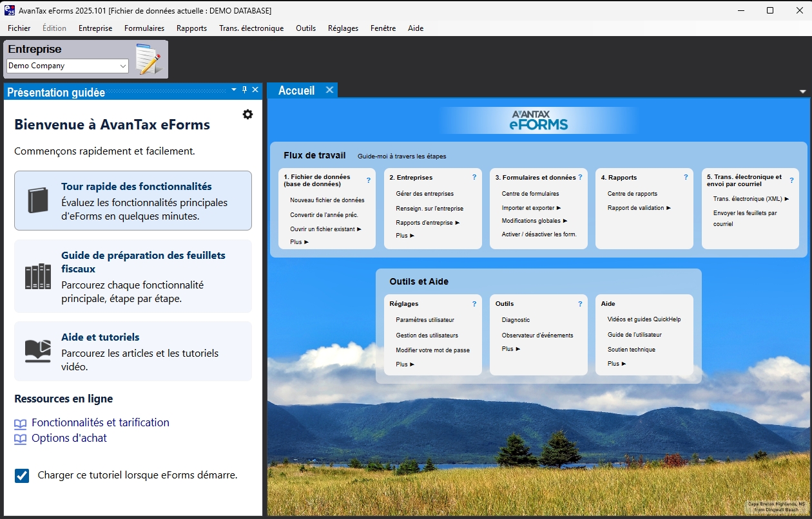Screen dimensions: 812x519
Task: Close the Présentation guidée panel
Action: point(255,90)
